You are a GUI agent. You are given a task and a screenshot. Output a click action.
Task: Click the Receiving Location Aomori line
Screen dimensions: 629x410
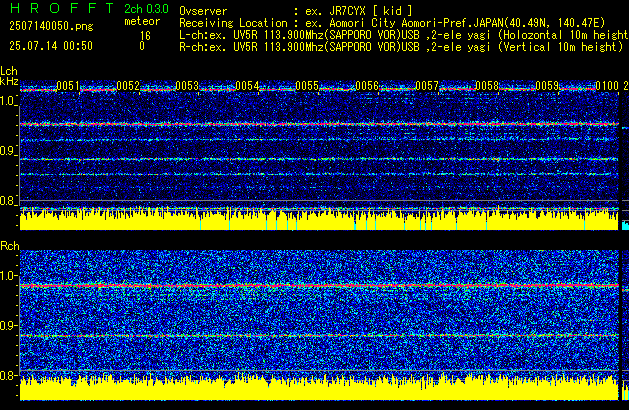(392, 23)
